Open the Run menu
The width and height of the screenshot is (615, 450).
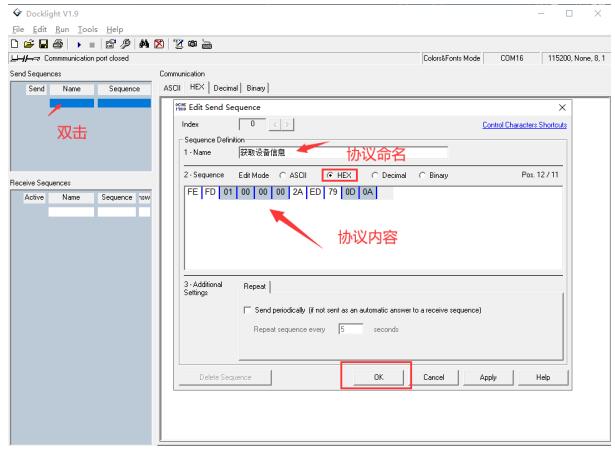[x=62, y=29]
